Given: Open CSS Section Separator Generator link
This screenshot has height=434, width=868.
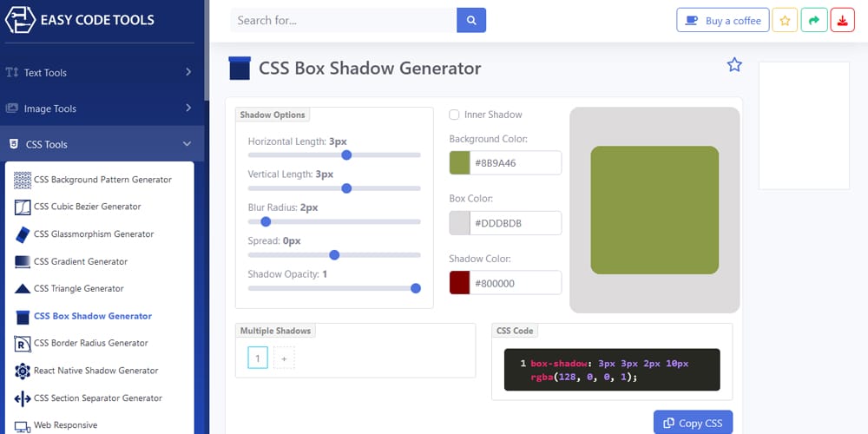Looking at the screenshot, I should click(x=98, y=398).
